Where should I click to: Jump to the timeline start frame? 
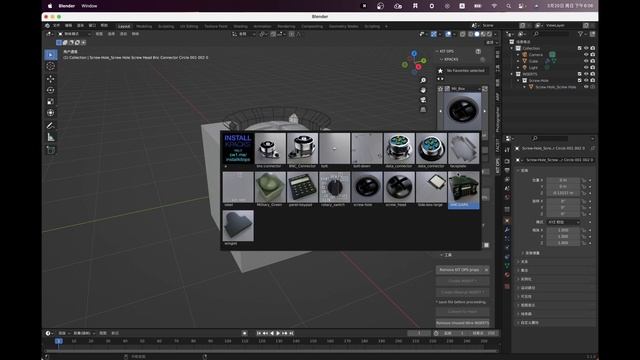click(x=259, y=333)
